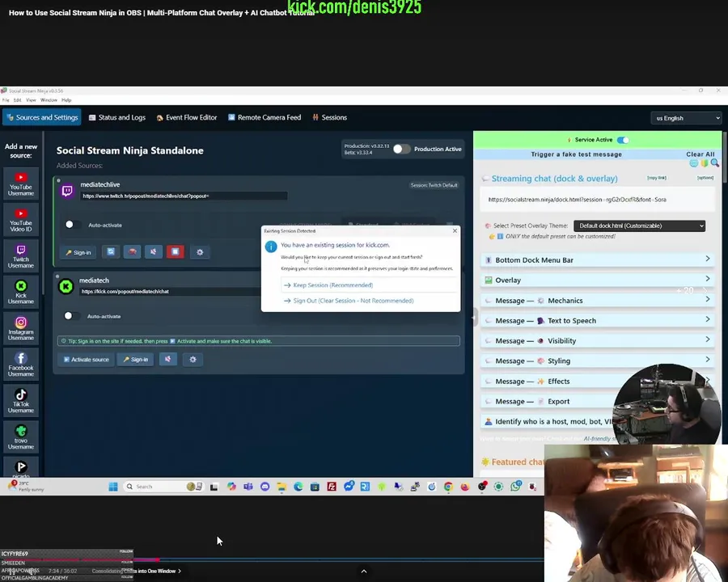728x582 pixels.
Task: Open settings gear for mediatech Kick source
Action: pos(193,359)
